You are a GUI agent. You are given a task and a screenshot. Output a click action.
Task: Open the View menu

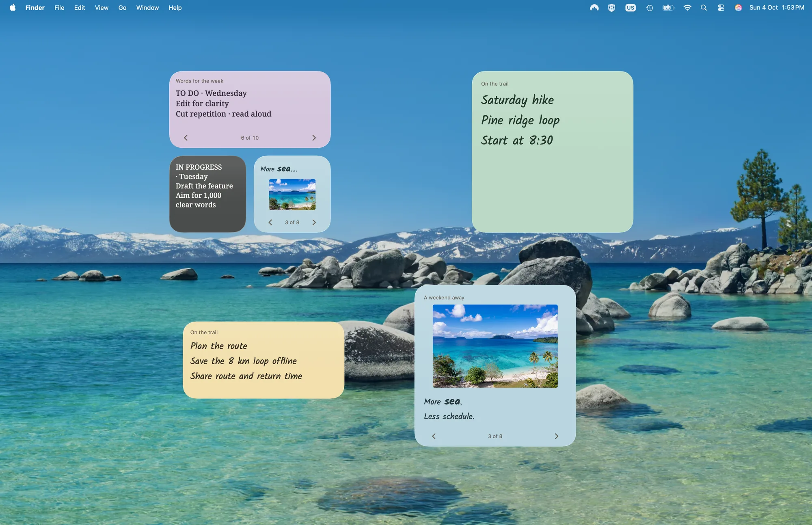coord(101,7)
